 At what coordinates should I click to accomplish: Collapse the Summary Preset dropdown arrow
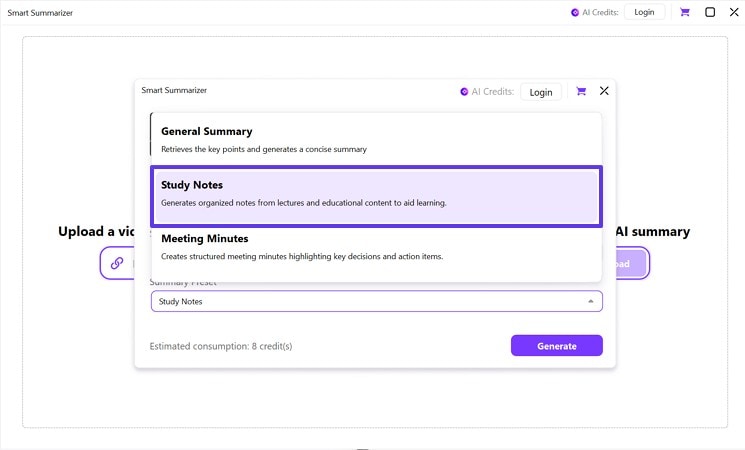tap(590, 301)
